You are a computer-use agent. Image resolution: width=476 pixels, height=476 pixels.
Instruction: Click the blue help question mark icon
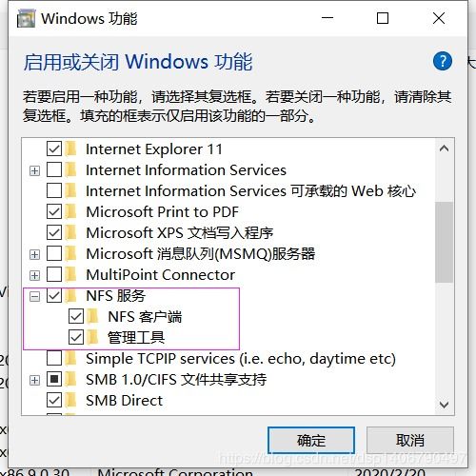pos(443,61)
